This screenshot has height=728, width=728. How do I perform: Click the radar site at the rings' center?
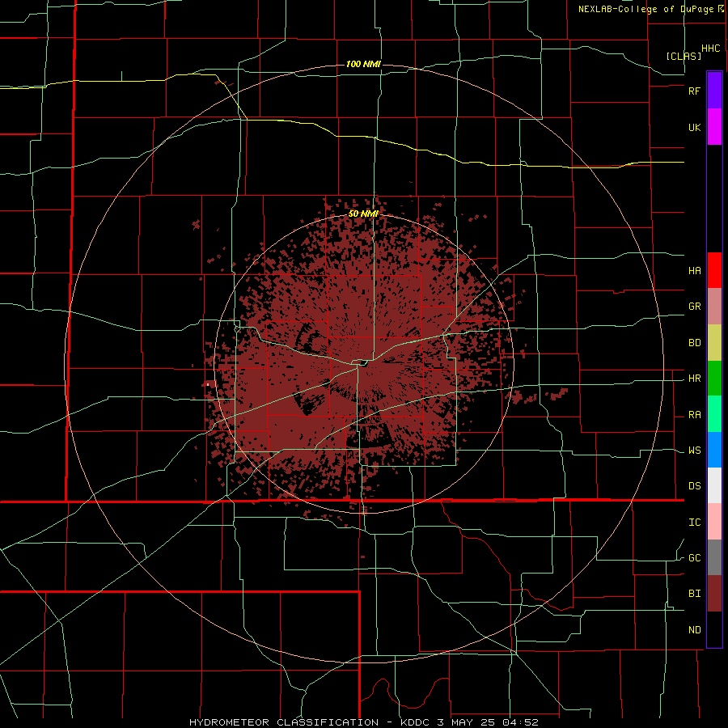(x=364, y=365)
